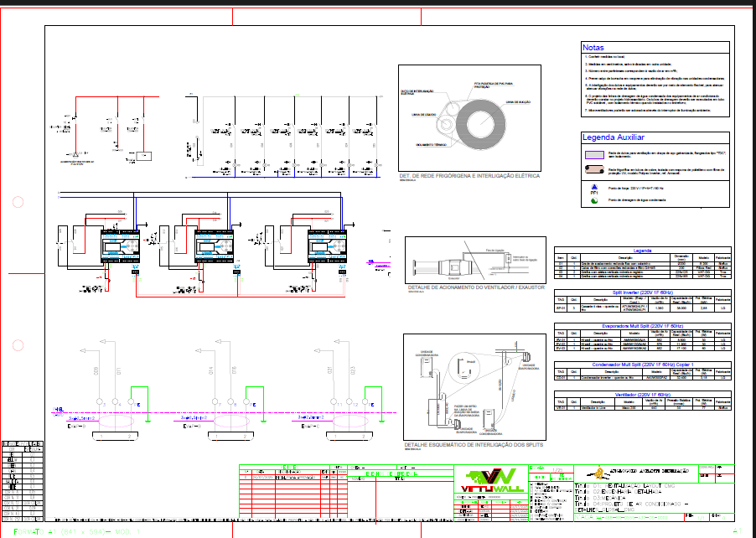This screenshot has height=538, width=756.
Task: Click the green condensate drain point symbol
Action: point(594,199)
